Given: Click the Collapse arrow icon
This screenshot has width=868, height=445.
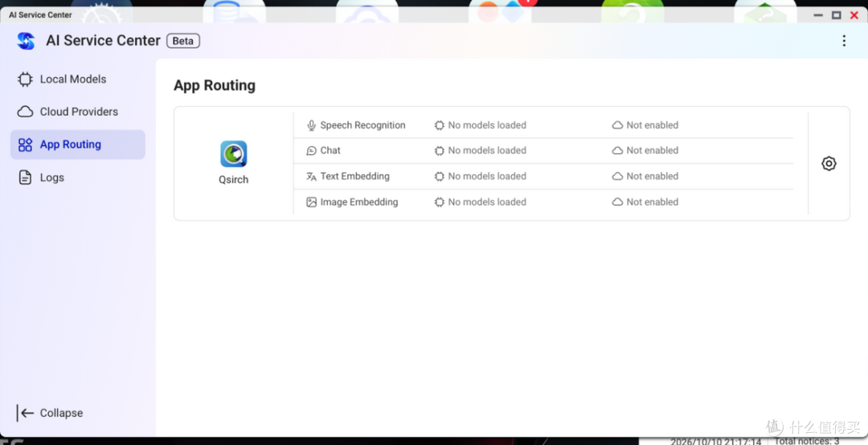Looking at the screenshot, I should pyautogui.click(x=26, y=413).
